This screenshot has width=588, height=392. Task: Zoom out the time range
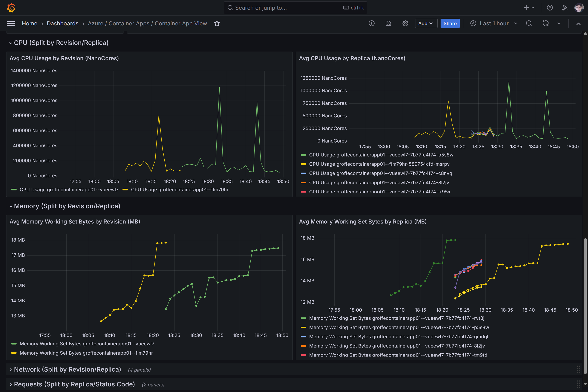tap(529, 23)
